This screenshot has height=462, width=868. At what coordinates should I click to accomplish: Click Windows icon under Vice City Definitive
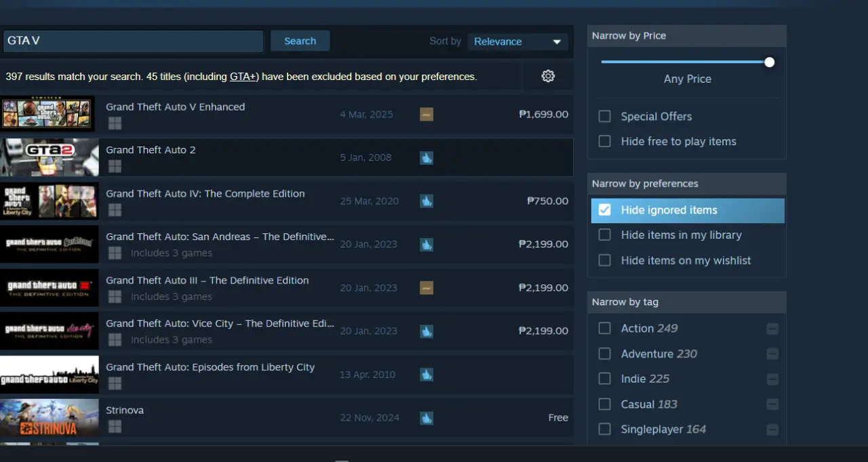click(x=115, y=340)
